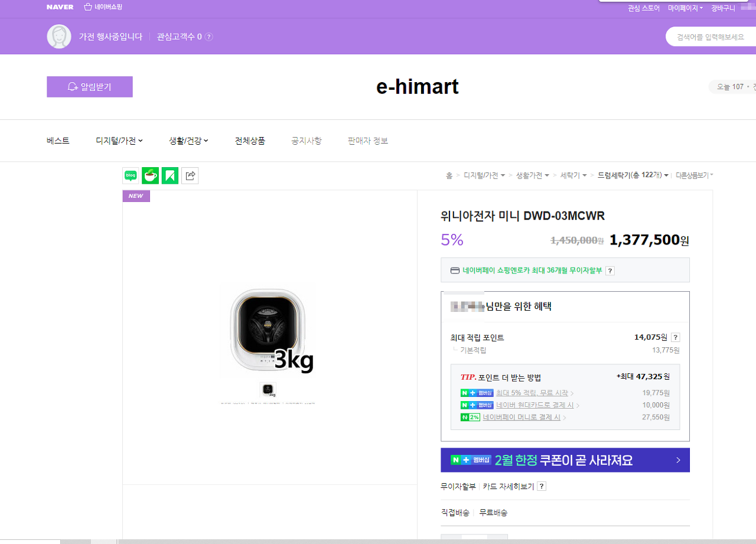Open help icon beside 14,075원 points
The width and height of the screenshot is (756, 544).
click(676, 337)
